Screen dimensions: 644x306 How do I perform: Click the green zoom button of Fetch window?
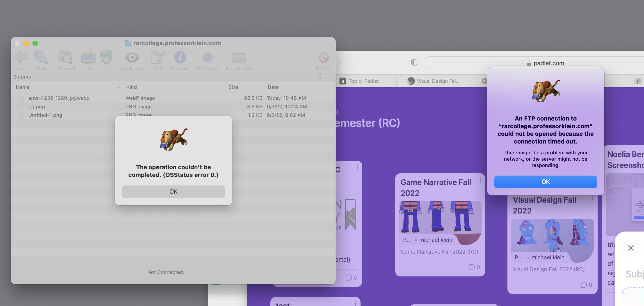35,43
